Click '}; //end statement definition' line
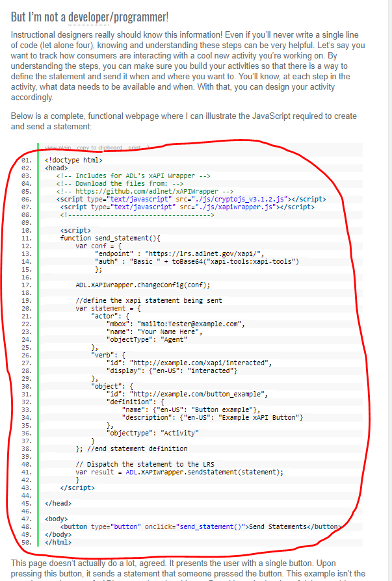Viewport: 392px width, 581px height. tap(131, 448)
